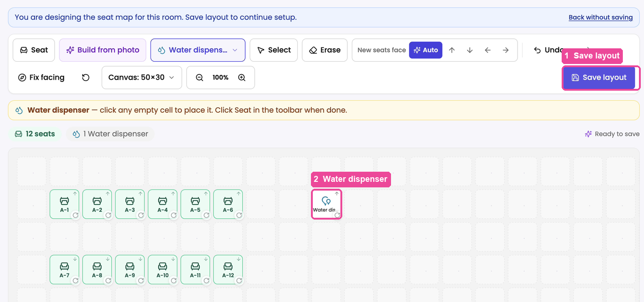Switch to the Erase tool
The height and width of the screenshot is (302, 644).
(x=325, y=50)
